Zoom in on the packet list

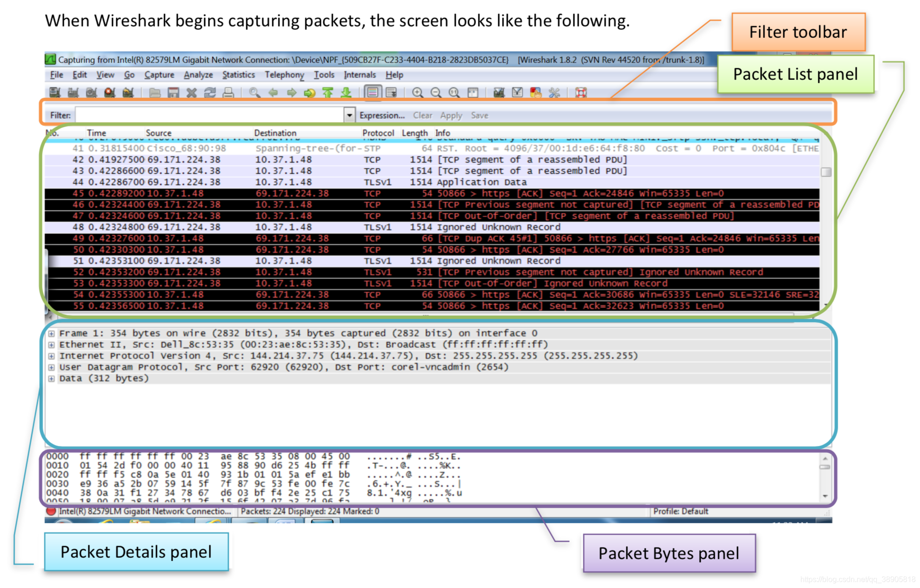417,93
